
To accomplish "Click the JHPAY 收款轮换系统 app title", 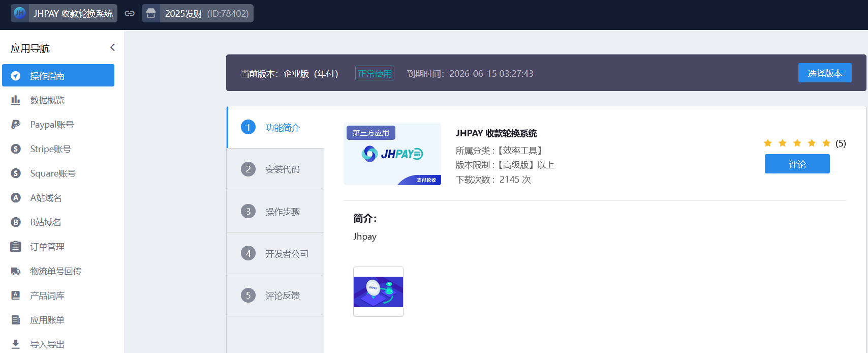I will tap(496, 133).
